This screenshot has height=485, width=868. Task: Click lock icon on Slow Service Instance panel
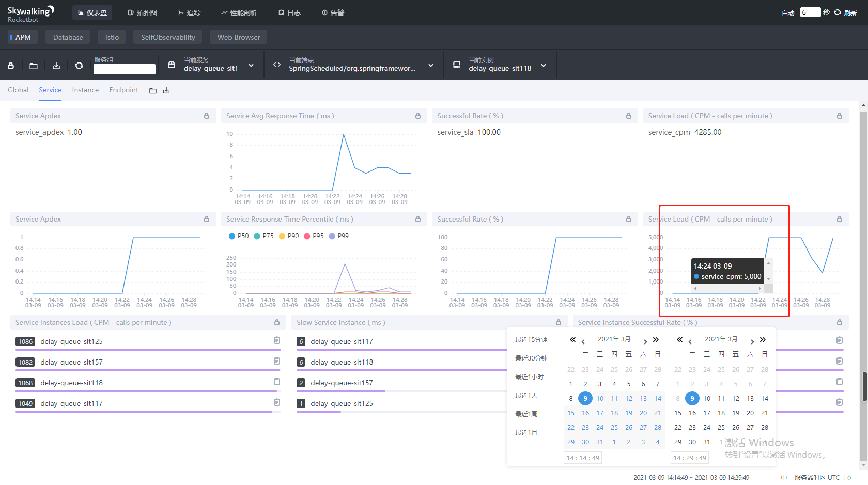tap(559, 322)
